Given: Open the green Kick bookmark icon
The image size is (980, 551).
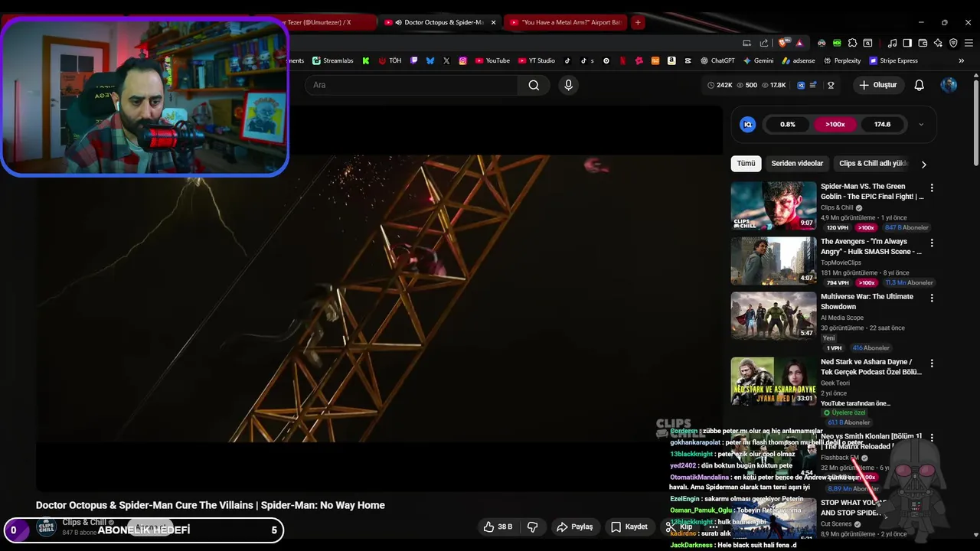Looking at the screenshot, I should pyautogui.click(x=366, y=60).
